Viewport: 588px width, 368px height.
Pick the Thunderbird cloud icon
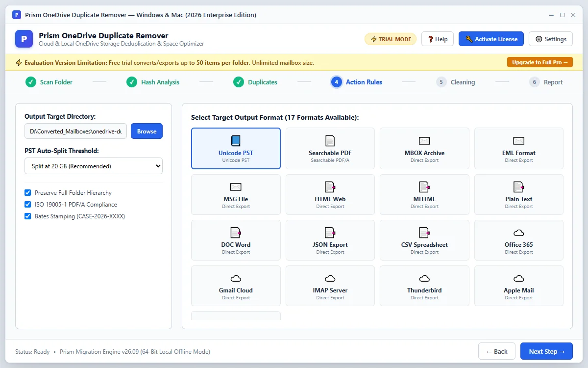424,278
